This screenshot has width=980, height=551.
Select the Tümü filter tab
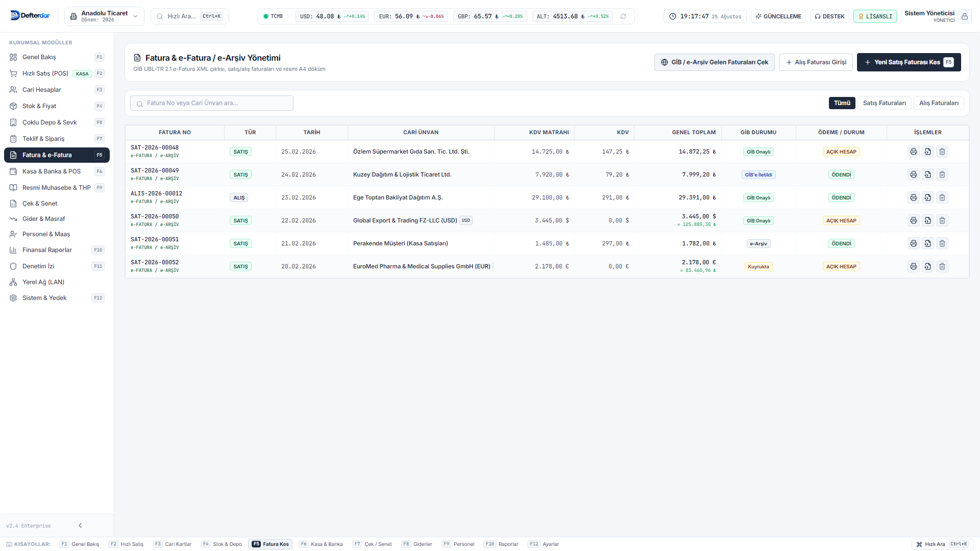click(842, 103)
